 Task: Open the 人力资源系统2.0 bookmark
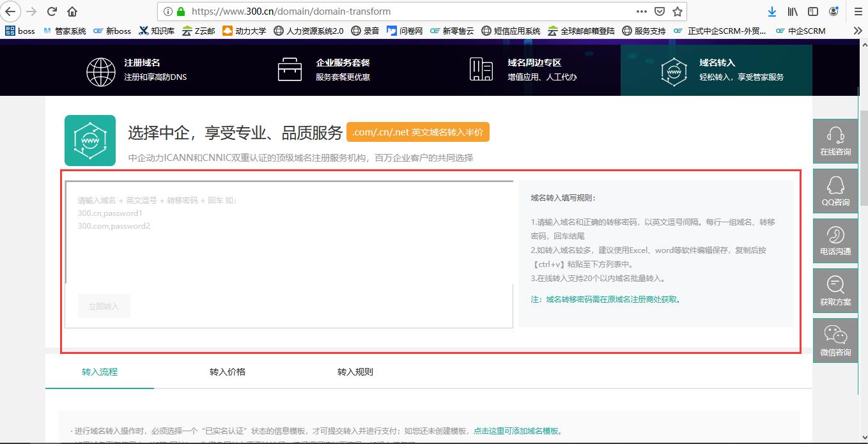pyautogui.click(x=308, y=31)
